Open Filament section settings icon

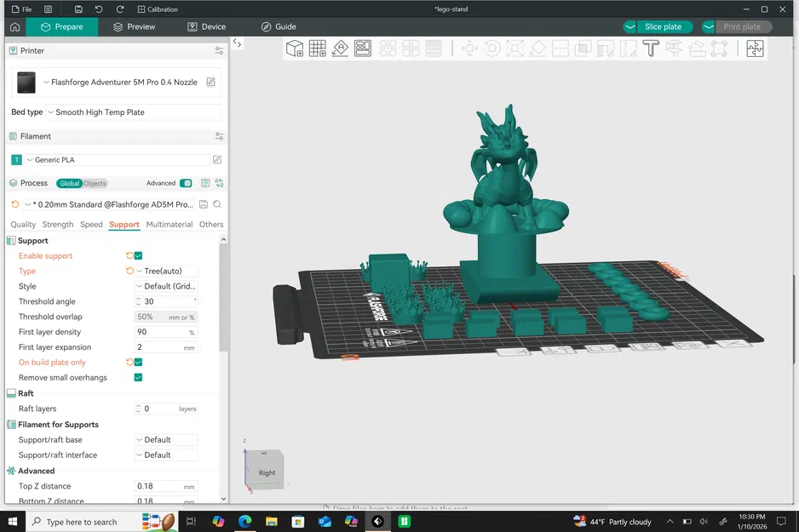point(219,136)
